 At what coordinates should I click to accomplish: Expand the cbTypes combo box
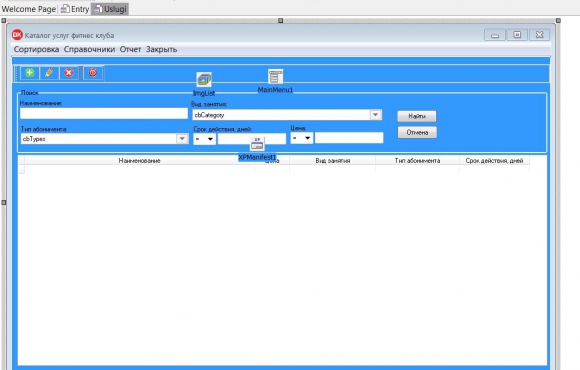182,139
